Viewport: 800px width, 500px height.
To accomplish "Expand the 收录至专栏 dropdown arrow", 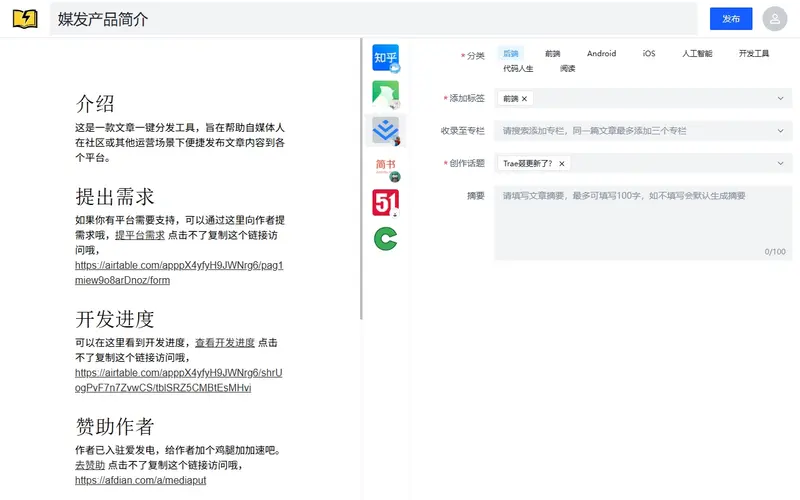I will [780, 131].
